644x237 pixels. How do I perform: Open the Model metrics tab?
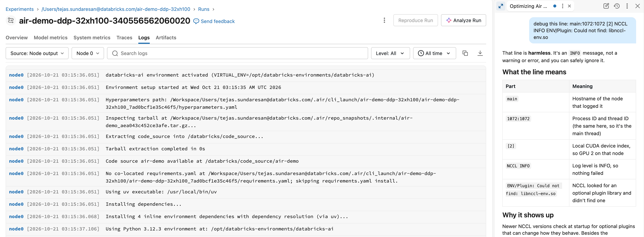[x=50, y=37]
